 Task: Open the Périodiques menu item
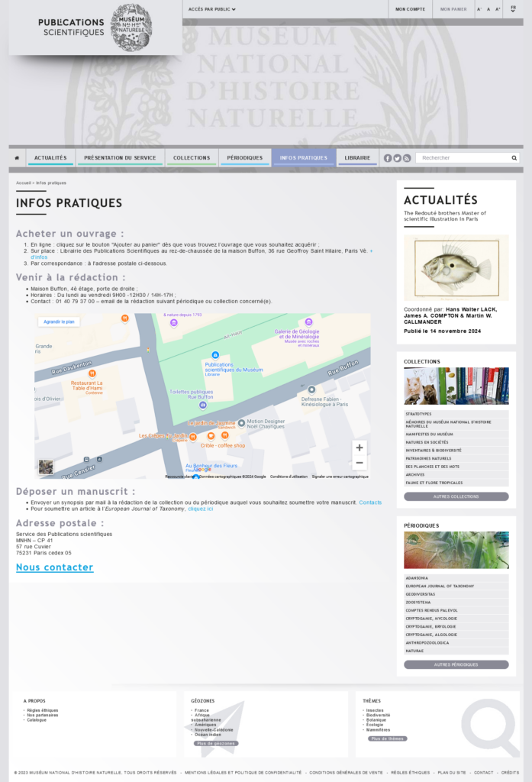(x=245, y=158)
